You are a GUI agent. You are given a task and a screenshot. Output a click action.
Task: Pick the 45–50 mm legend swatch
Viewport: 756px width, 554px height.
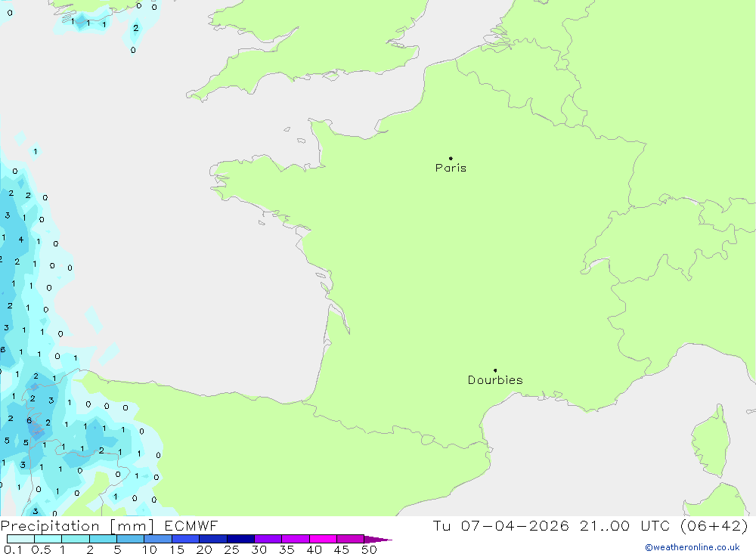click(351, 539)
